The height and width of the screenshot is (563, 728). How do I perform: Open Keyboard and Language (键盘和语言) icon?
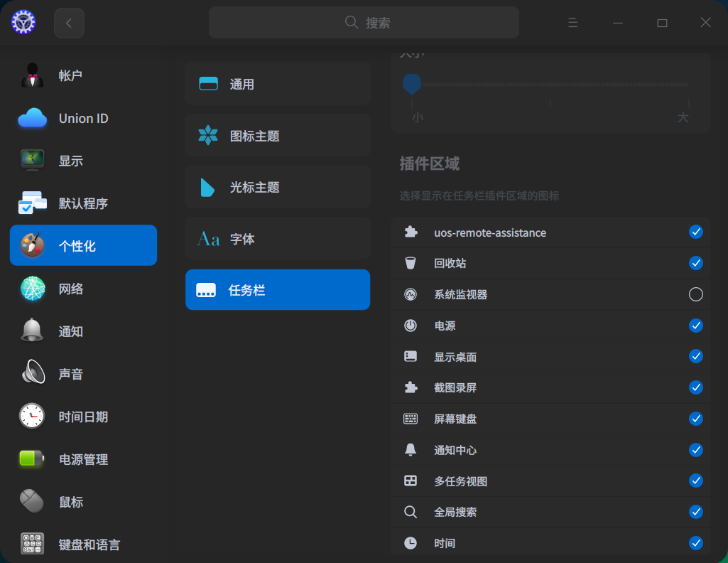click(x=32, y=544)
